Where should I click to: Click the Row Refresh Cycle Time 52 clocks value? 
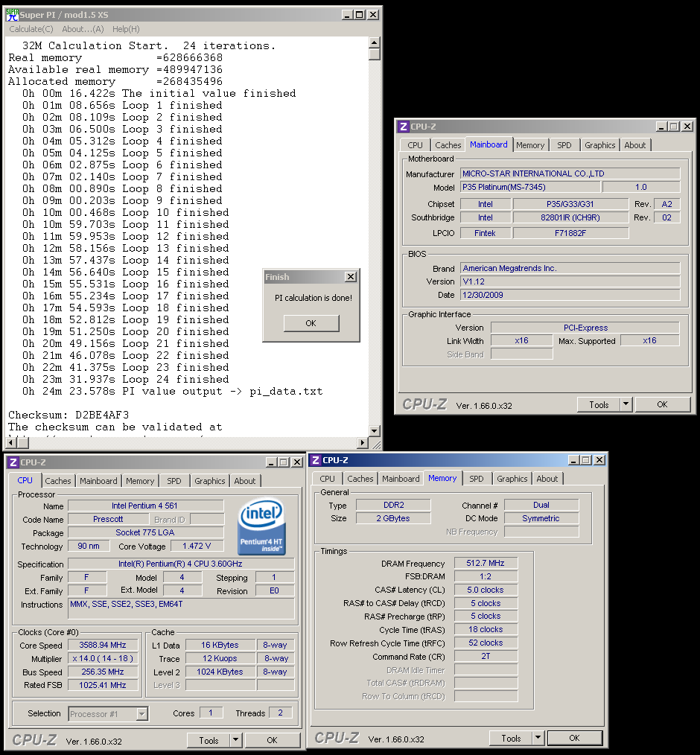point(486,643)
